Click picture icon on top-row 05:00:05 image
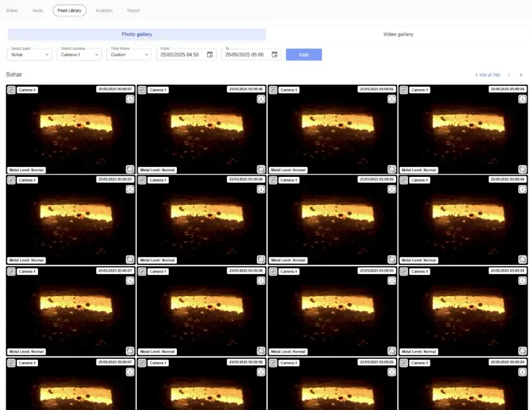 point(273,90)
